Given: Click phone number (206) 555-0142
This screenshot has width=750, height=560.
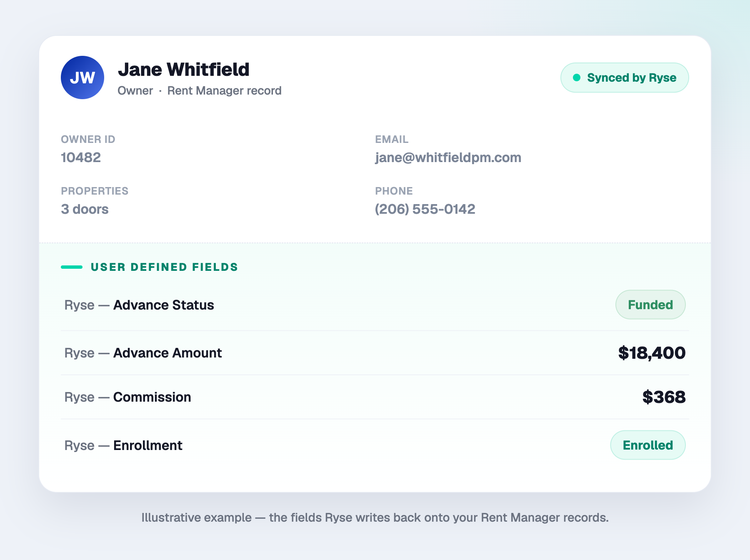Looking at the screenshot, I should click(x=425, y=209).
